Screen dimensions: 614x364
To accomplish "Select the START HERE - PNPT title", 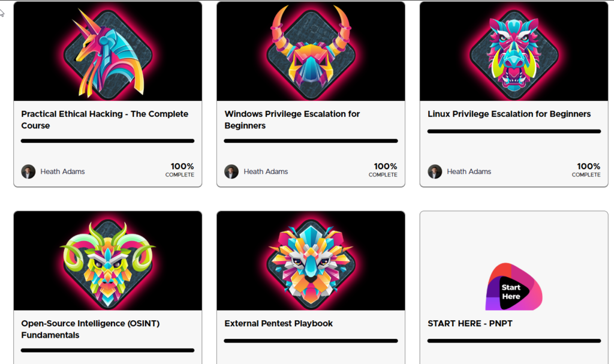I will pyautogui.click(x=469, y=323).
